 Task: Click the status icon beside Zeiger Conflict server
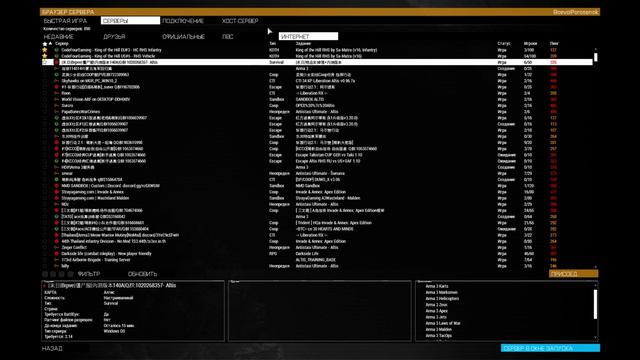(x=56, y=247)
